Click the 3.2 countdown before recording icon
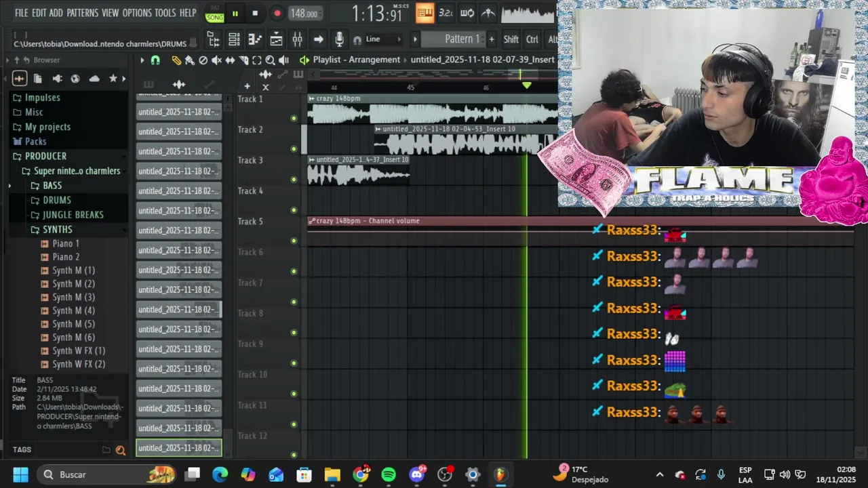Viewport: 868px width, 488px height. 446,12
